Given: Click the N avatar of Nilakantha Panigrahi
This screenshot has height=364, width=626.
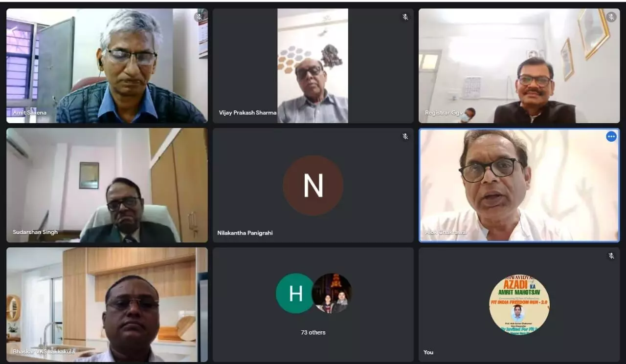Looking at the screenshot, I should coord(313,186).
